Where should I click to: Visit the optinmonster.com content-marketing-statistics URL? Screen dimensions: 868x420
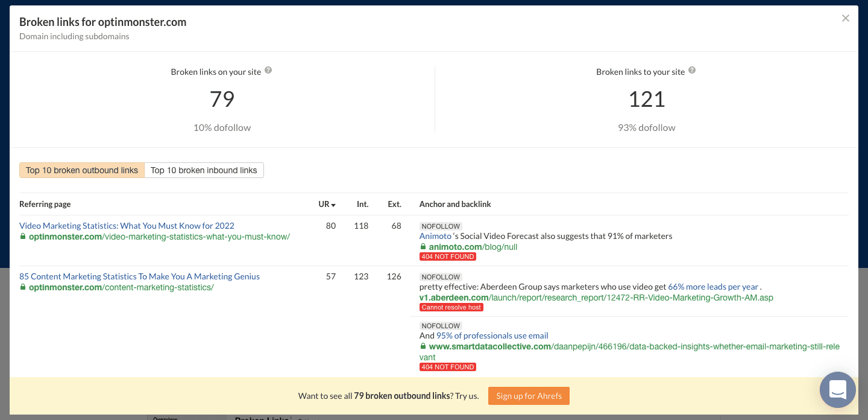coord(121,287)
